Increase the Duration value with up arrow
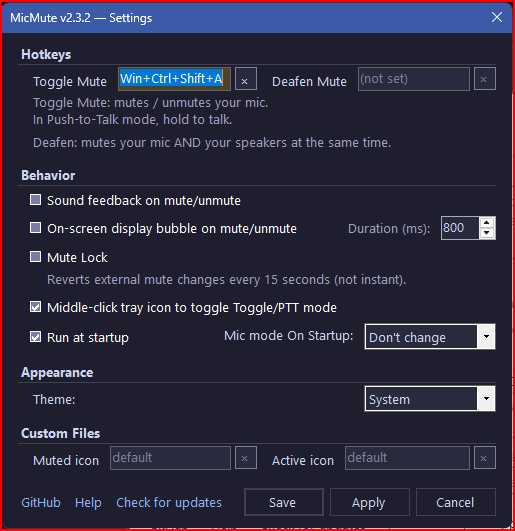This screenshot has width=515, height=531. 487,223
